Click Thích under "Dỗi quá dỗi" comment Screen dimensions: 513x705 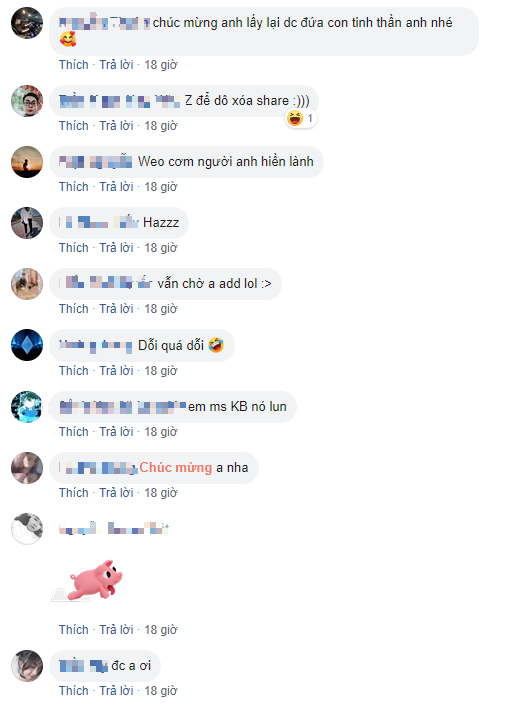pos(74,370)
